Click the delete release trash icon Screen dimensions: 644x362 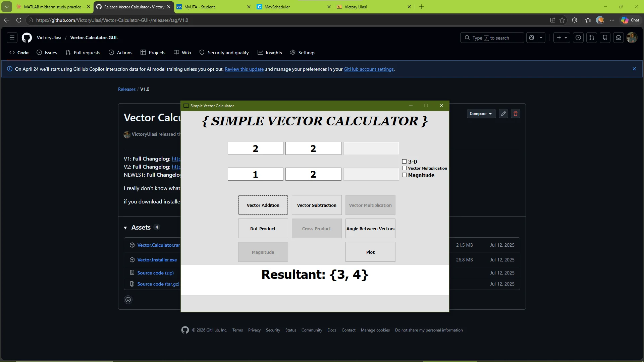coord(516,114)
